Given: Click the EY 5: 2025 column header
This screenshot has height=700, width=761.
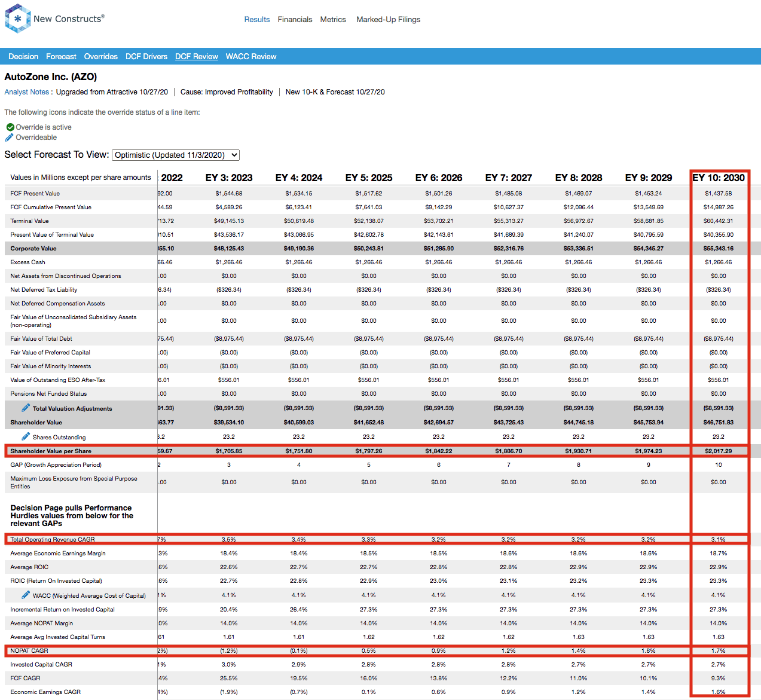Looking at the screenshot, I should (x=369, y=178).
